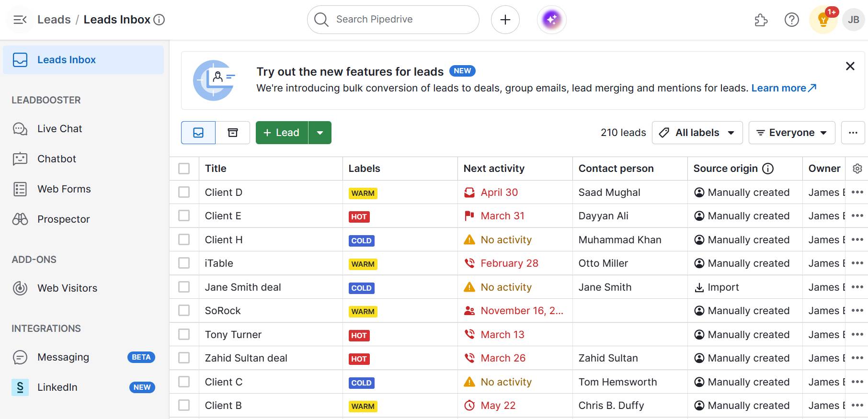Viewport: 868px width, 419px height.
Task: Open the AI assistant sparkle icon
Action: click(x=551, y=20)
